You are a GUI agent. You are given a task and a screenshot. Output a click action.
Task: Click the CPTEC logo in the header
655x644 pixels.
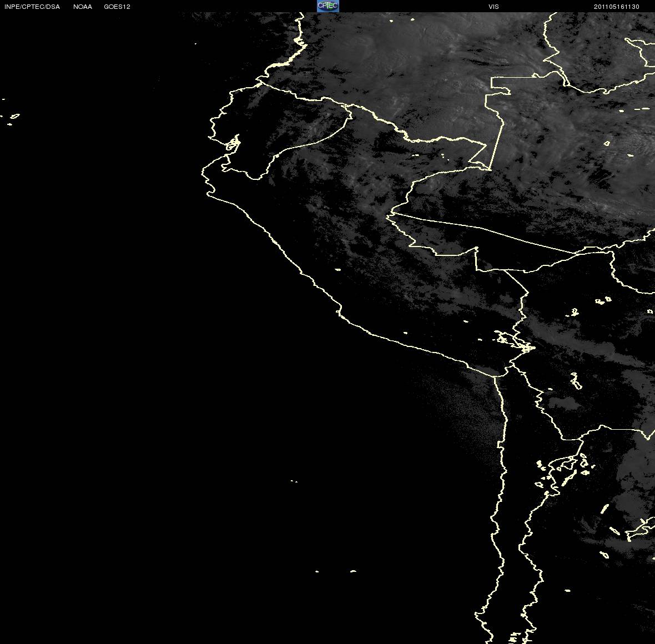(x=328, y=6)
